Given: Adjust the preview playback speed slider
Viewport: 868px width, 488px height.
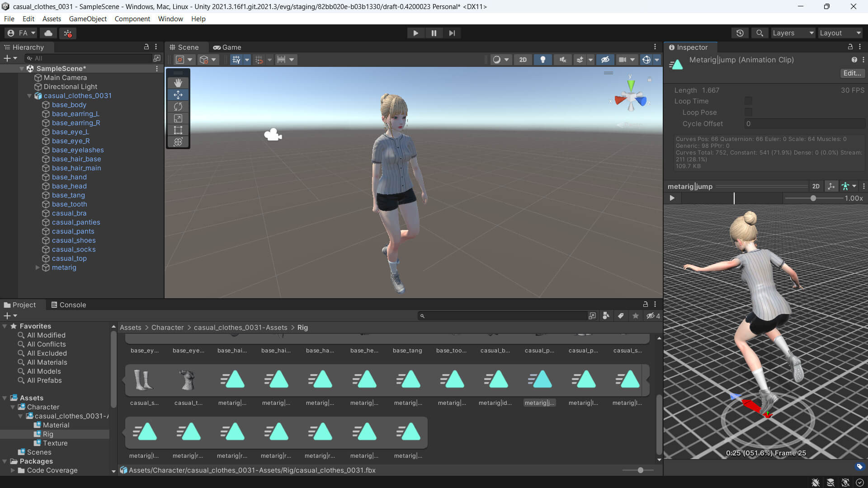Looking at the screenshot, I should tap(813, 198).
